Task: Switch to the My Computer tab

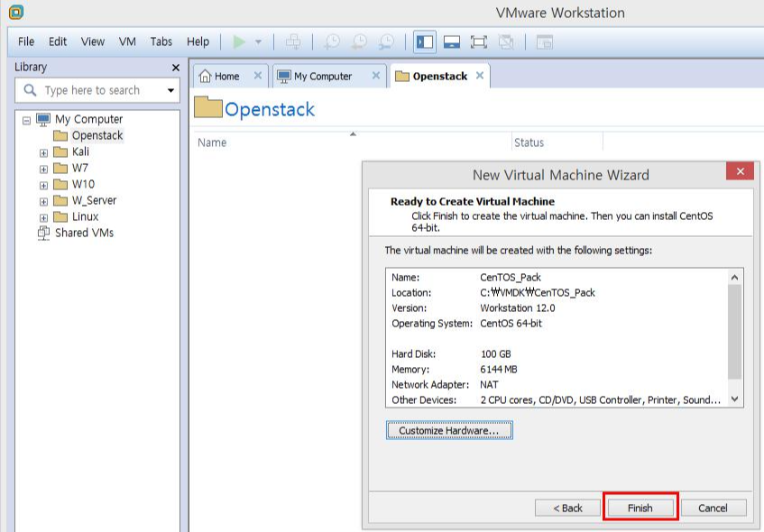Action: coord(323,77)
